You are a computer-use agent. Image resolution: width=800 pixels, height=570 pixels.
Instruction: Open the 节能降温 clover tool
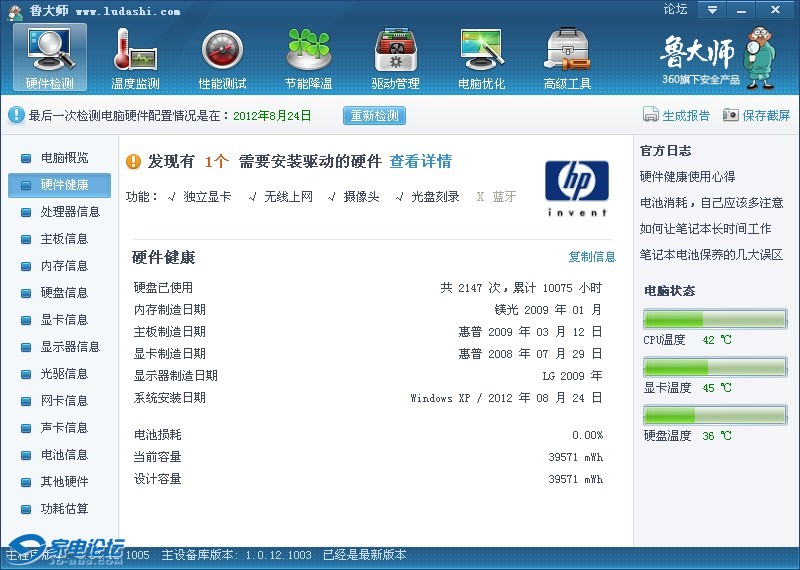point(309,58)
